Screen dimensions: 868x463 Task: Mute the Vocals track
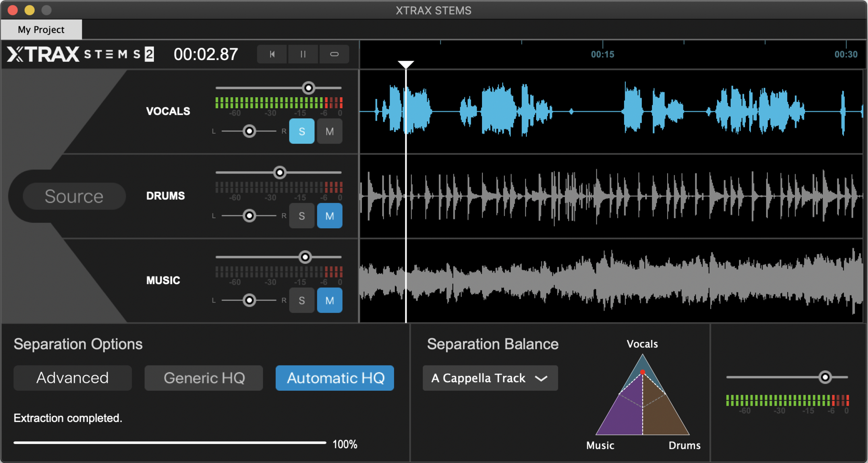(330, 131)
